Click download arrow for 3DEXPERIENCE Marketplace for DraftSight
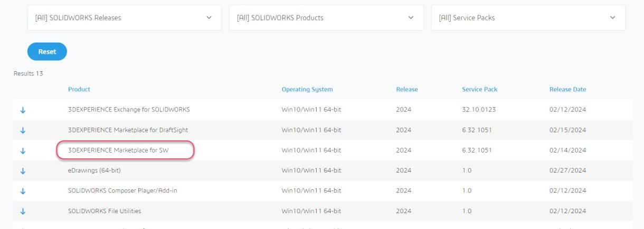644x229 pixels. pyautogui.click(x=23, y=130)
